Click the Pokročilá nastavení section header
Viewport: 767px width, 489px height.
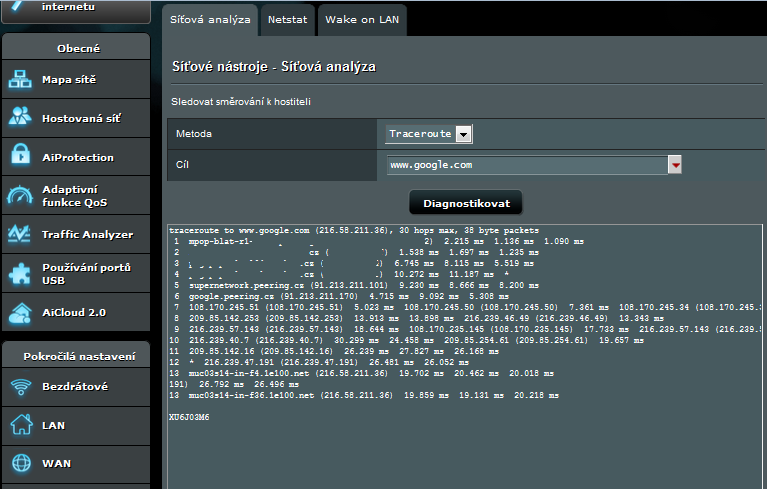(x=76, y=356)
